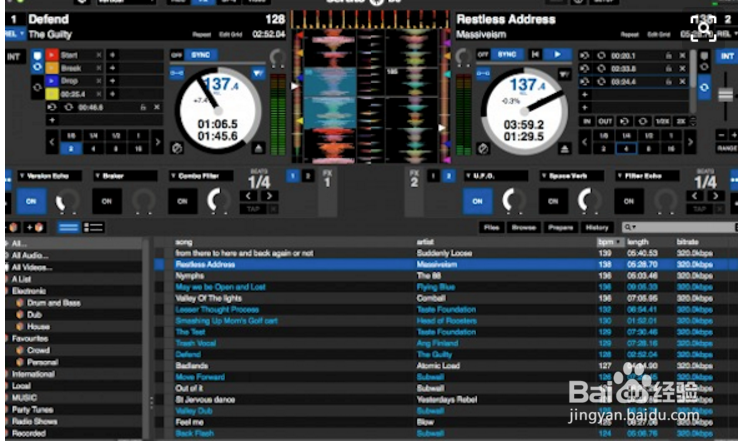Sort library by bpm column
Viewport: 741px width, 441px height.
click(610, 242)
